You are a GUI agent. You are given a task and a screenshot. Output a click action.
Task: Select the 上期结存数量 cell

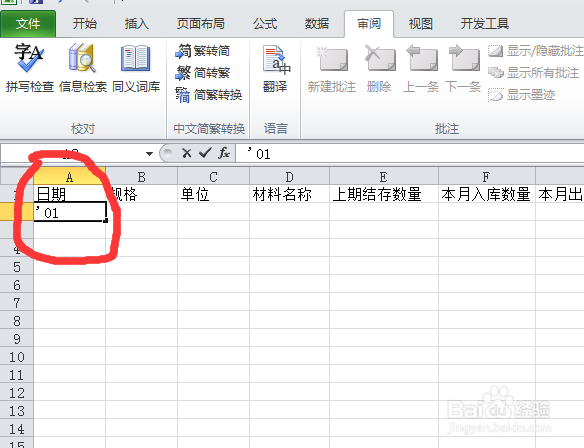(384, 194)
